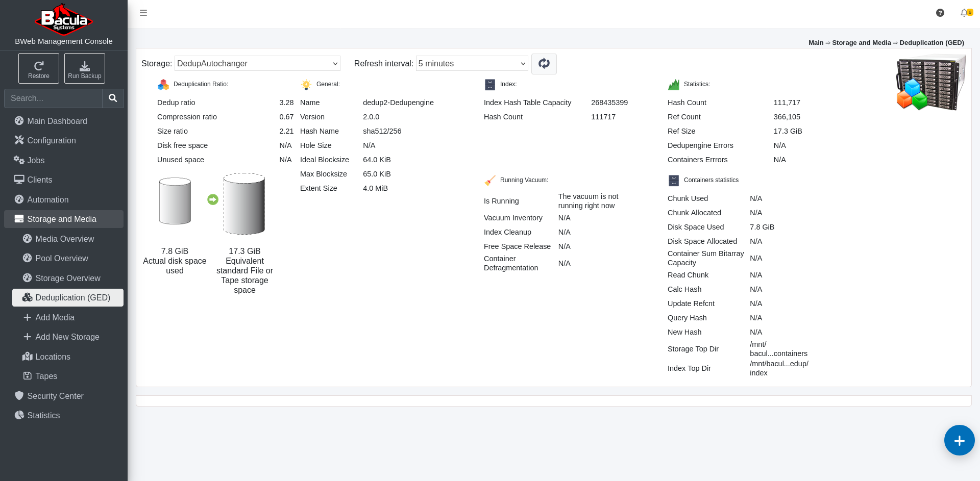
Task: Click the search magnifier button
Action: point(113,98)
